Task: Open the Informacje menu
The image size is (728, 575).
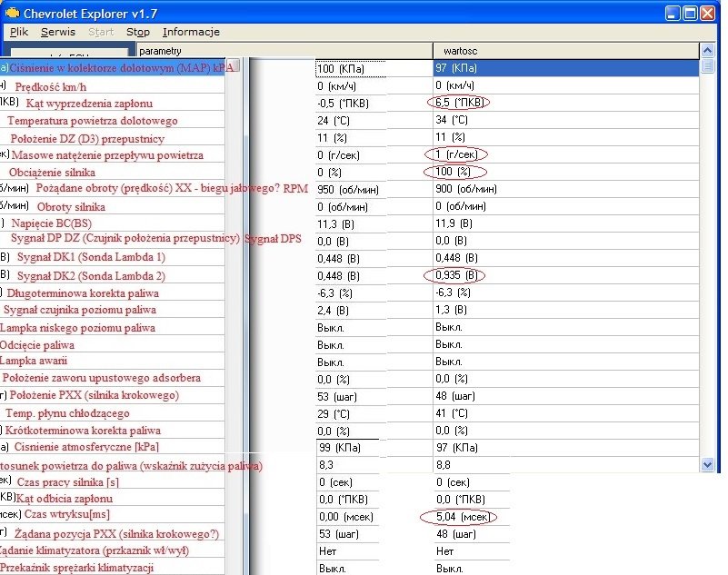Action: [x=191, y=32]
